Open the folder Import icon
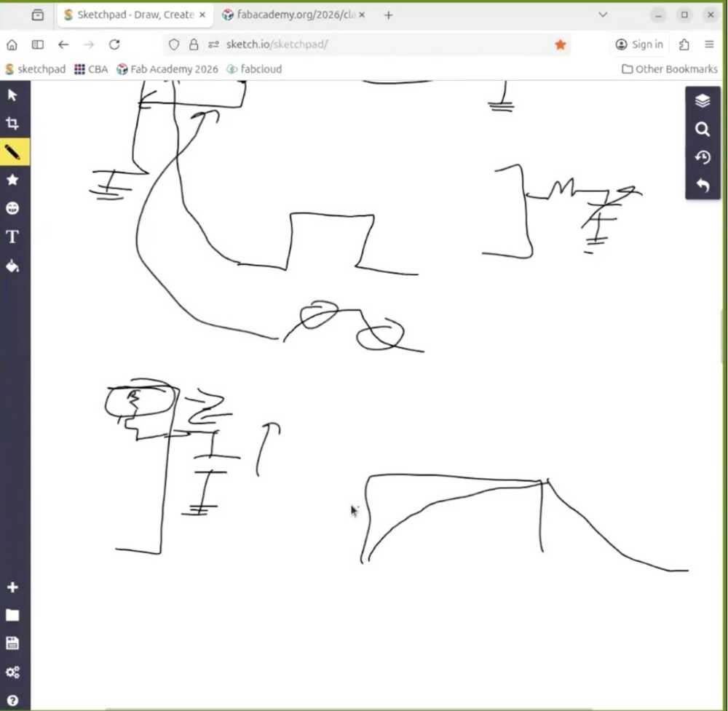 (12, 616)
